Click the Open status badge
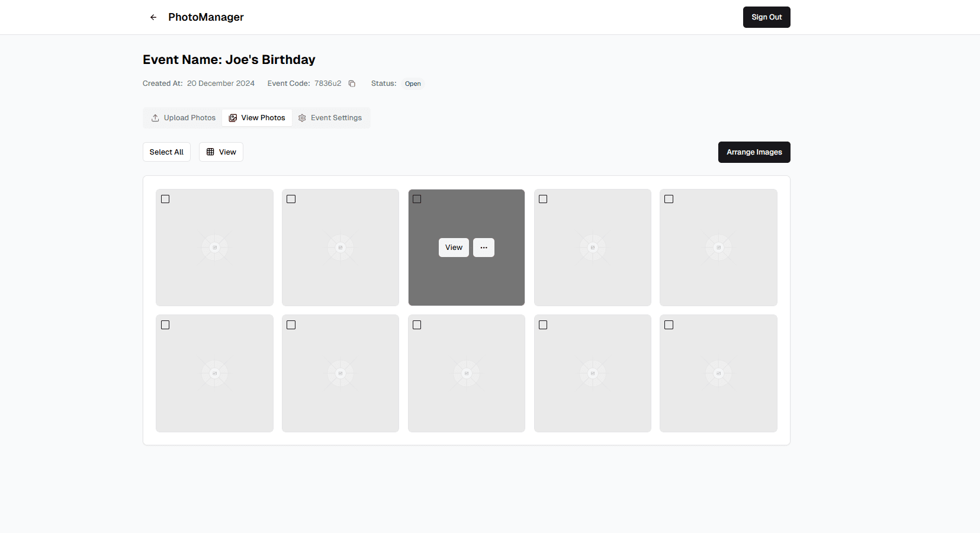 coord(413,84)
